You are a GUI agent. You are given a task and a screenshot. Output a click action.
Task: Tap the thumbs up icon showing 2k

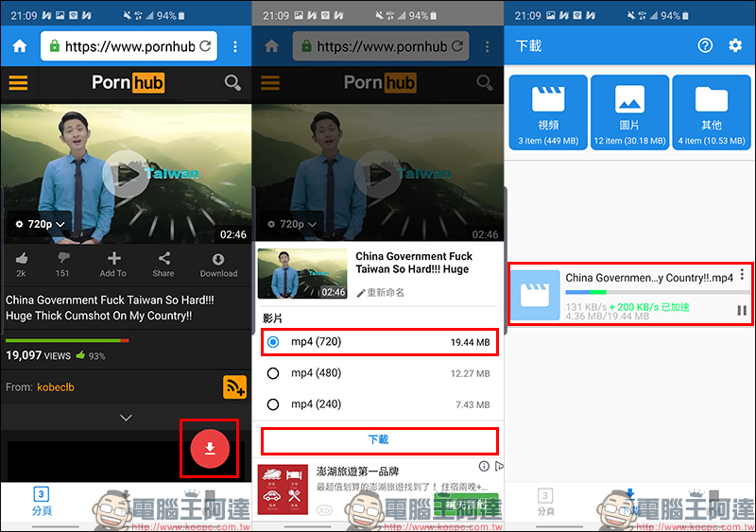(21, 259)
